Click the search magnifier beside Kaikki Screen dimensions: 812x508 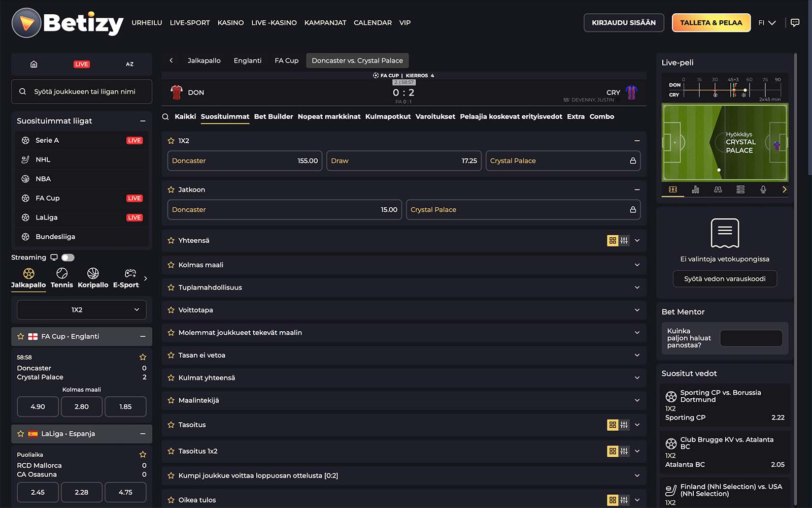(165, 117)
